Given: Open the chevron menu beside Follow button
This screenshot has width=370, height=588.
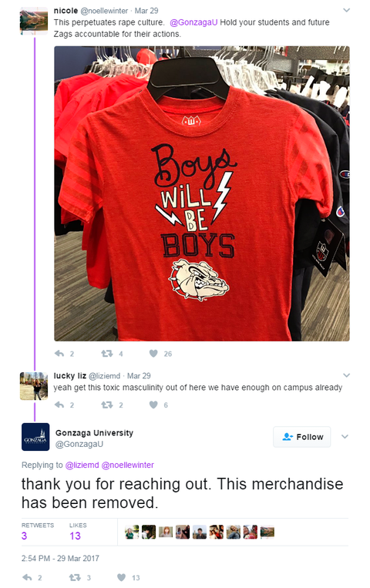Looking at the screenshot, I should 345,436.
